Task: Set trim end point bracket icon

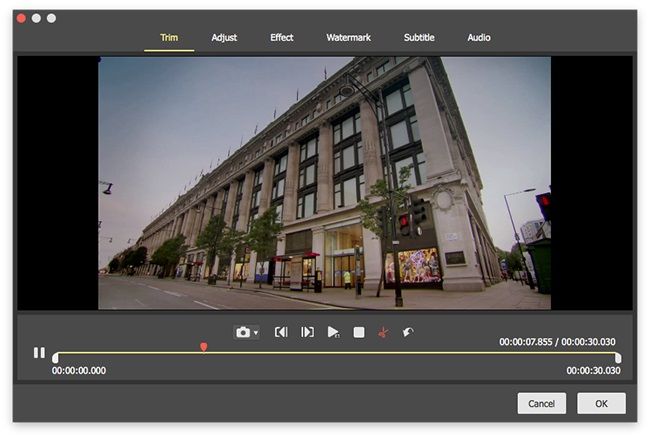Action: [x=307, y=332]
